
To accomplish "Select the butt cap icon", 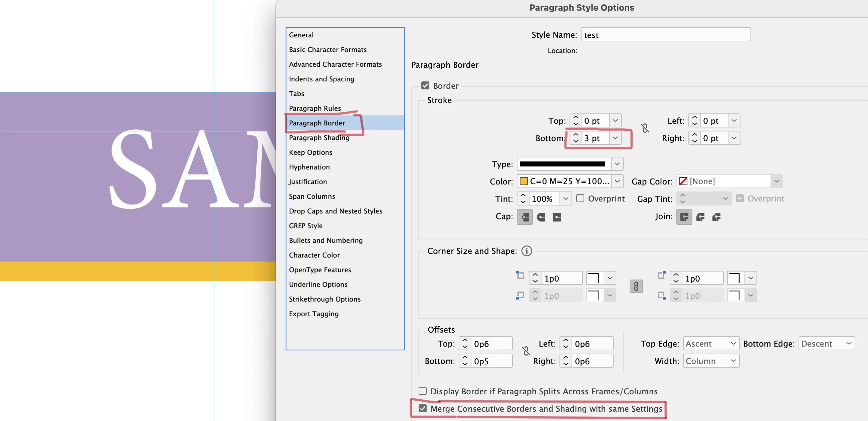I will point(525,217).
